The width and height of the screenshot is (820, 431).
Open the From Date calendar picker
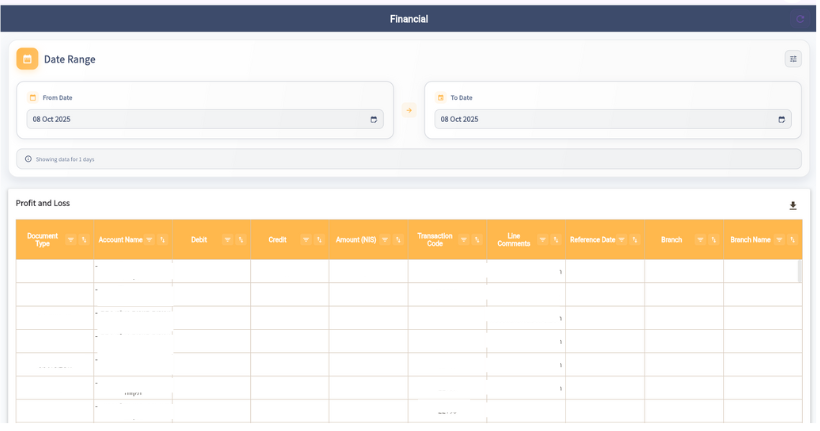[x=374, y=120]
